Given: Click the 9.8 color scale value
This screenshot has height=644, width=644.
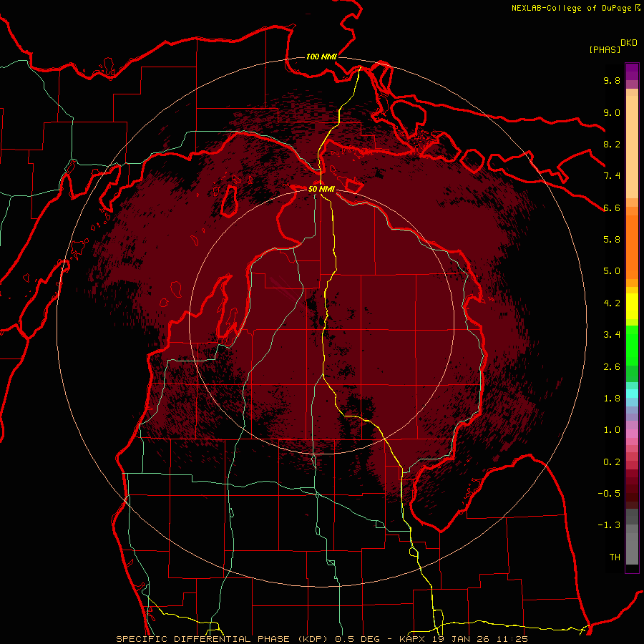Looking at the screenshot, I should click(612, 80).
